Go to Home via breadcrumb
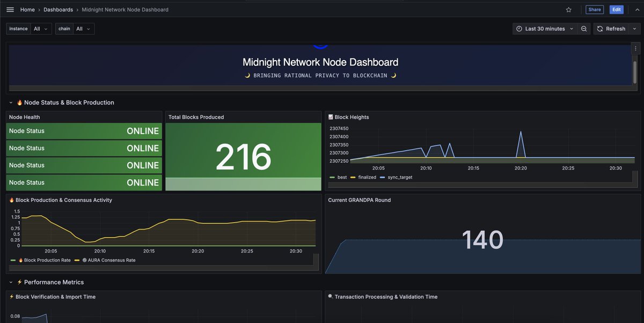The height and width of the screenshot is (323, 644). pos(27,9)
